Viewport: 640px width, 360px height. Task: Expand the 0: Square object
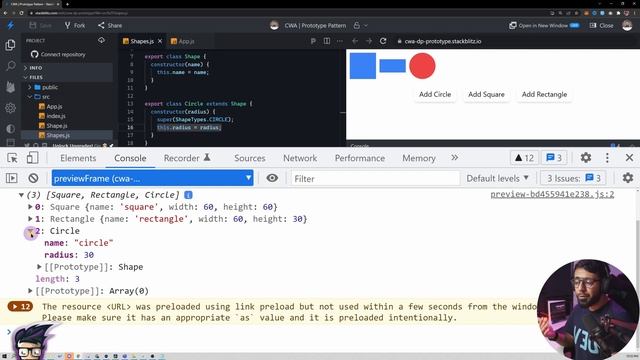click(x=30, y=207)
